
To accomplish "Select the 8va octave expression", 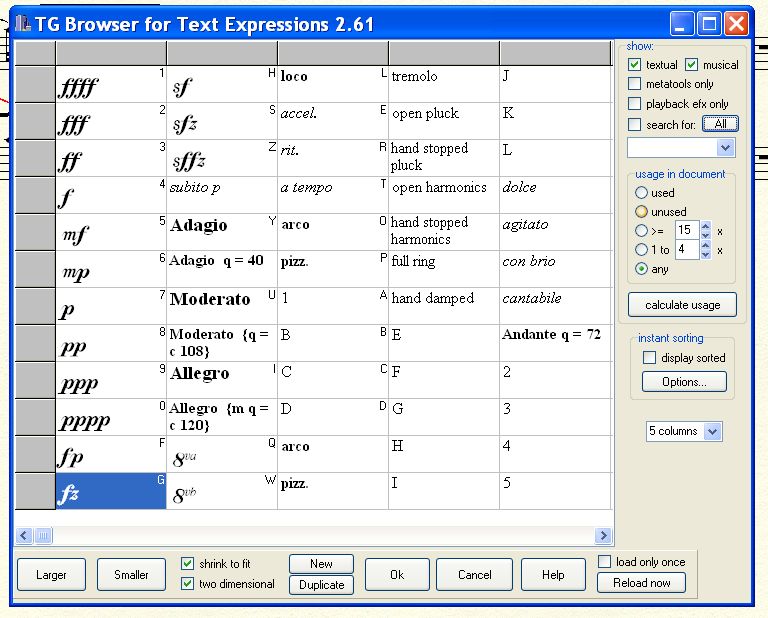I will [221, 455].
